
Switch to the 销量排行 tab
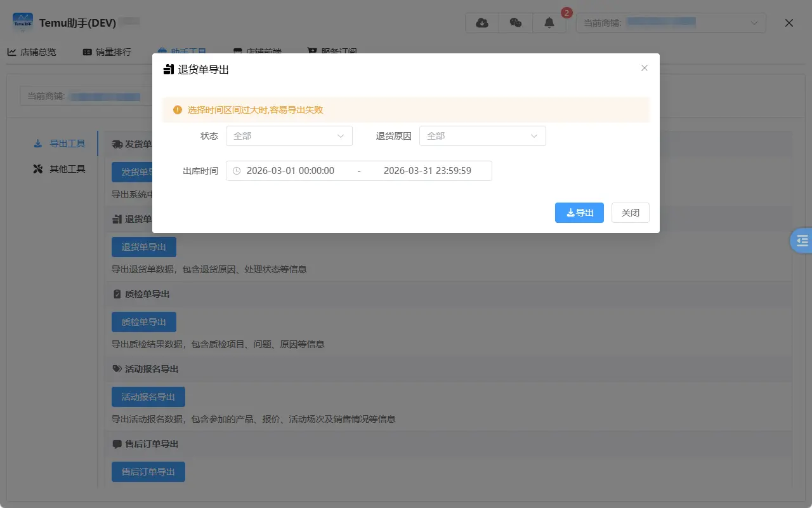pos(106,52)
